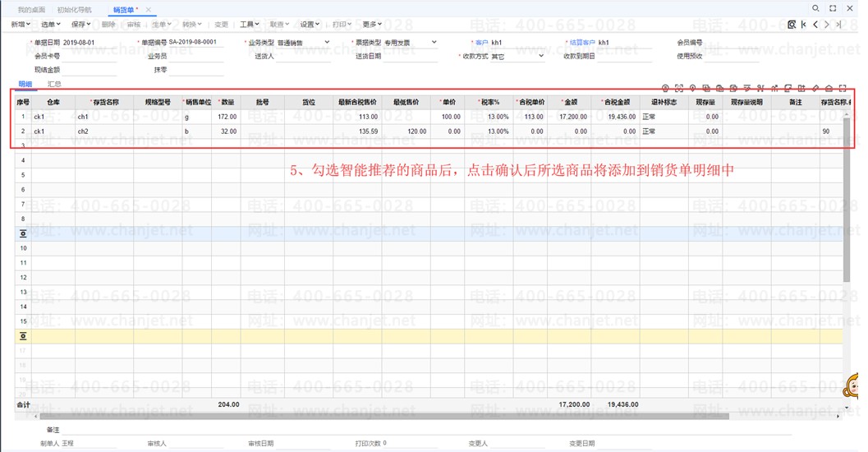Close the 销货单 tab
The width and height of the screenshot is (868, 452).
tap(148, 10)
